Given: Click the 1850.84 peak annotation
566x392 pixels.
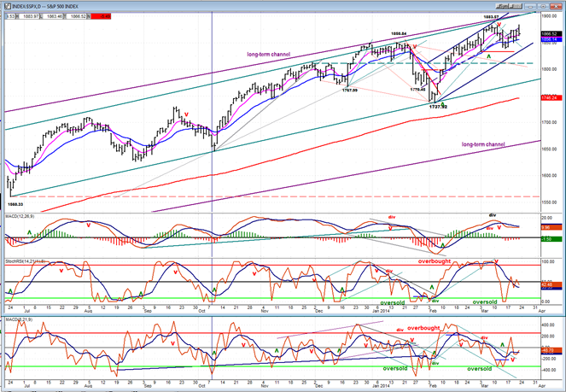Looking at the screenshot, I should 399,34.
